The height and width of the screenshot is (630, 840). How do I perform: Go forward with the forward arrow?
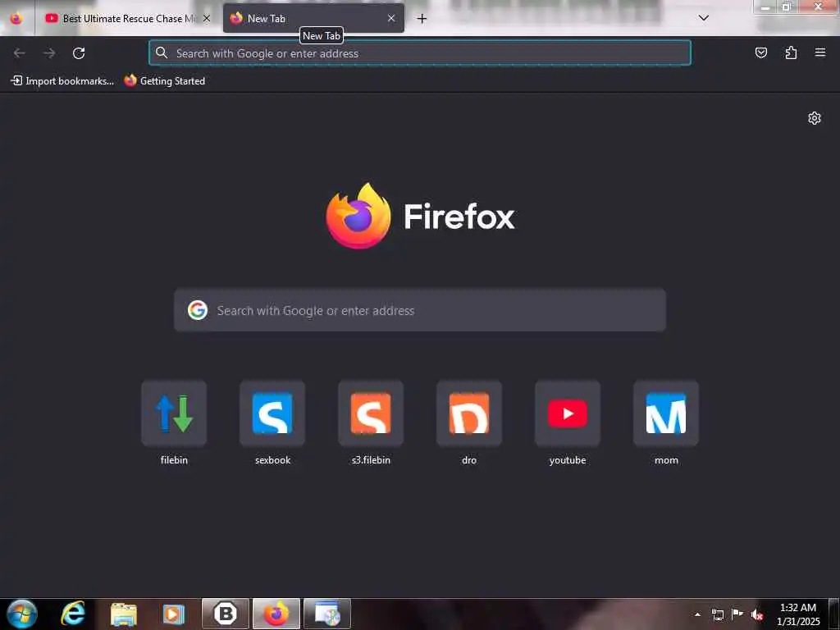click(49, 53)
